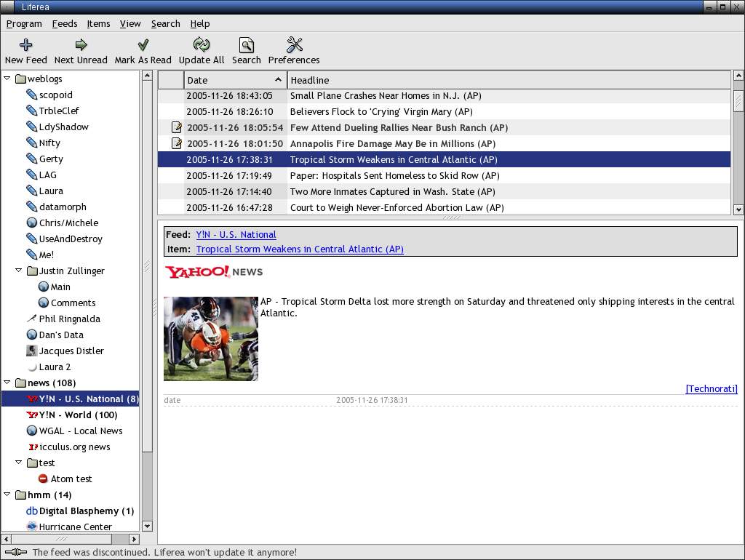The width and height of the screenshot is (745, 560).
Task: Click the Hurricane Center feed icon
Action: tap(32, 527)
